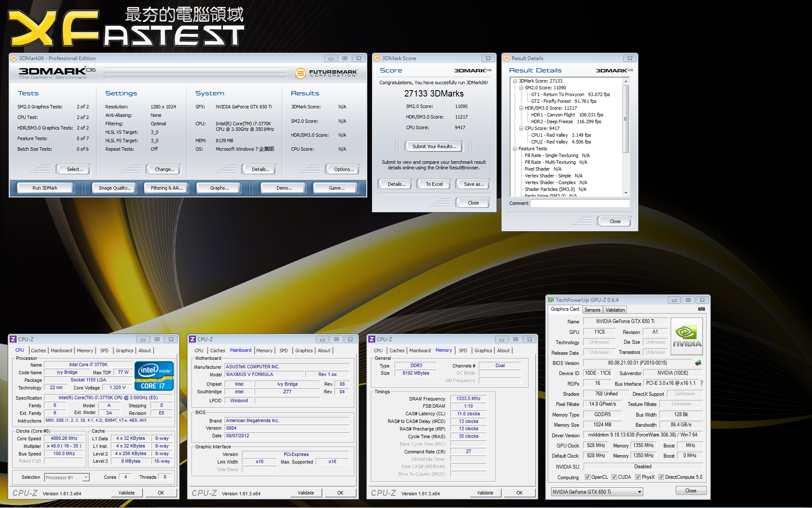
Task: Select the HDR2 - Deep Freeze row
Action: 566,121
